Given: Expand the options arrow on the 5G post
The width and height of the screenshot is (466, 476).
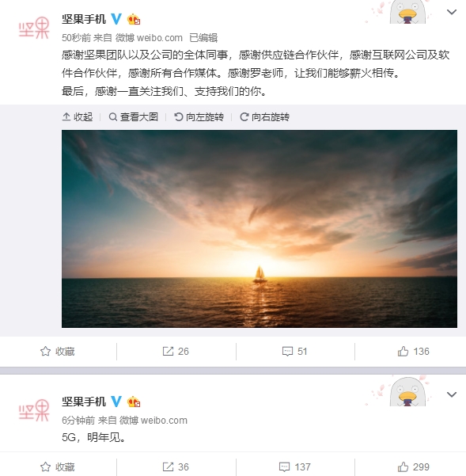Looking at the screenshot, I should 452,394.
